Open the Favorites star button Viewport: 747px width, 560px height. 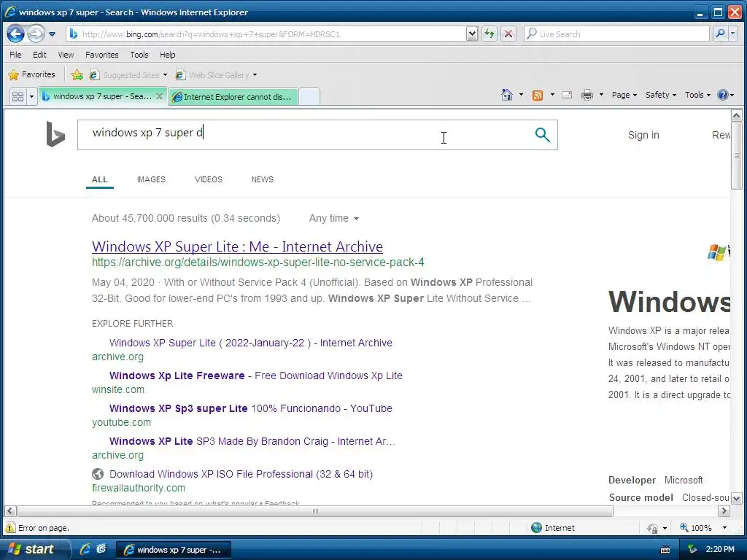coord(32,75)
